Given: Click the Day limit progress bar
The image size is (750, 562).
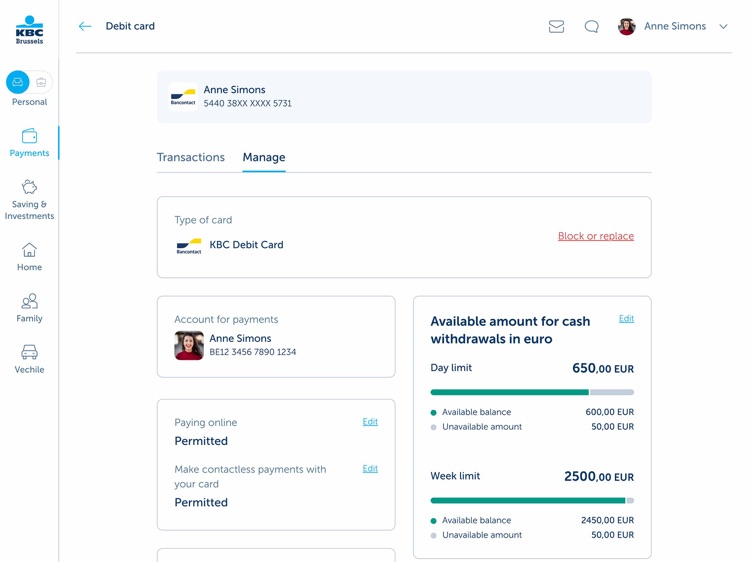Looking at the screenshot, I should (x=532, y=392).
